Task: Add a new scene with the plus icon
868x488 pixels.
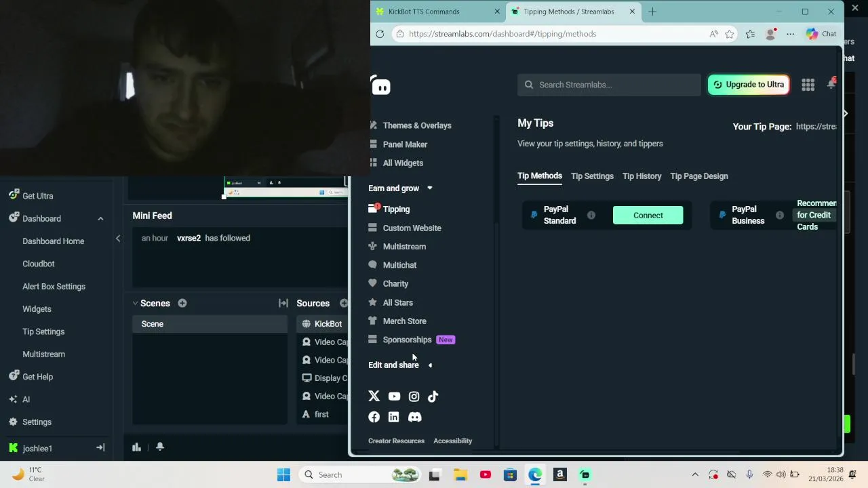Action: pos(182,303)
